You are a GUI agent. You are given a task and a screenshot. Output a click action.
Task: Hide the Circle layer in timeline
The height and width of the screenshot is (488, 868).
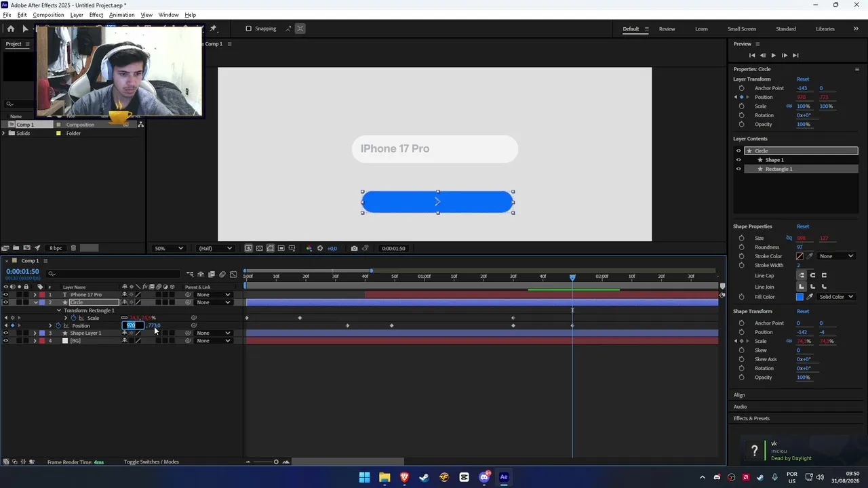[x=5, y=302]
